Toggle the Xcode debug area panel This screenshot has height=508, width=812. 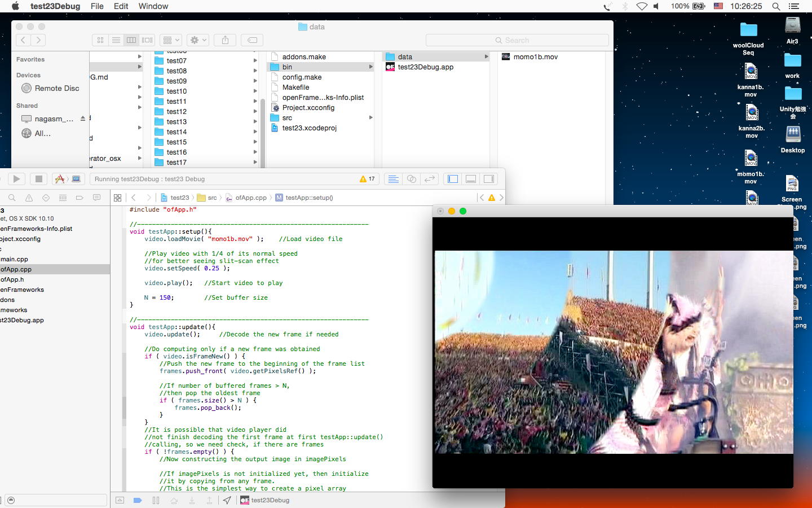tap(471, 179)
